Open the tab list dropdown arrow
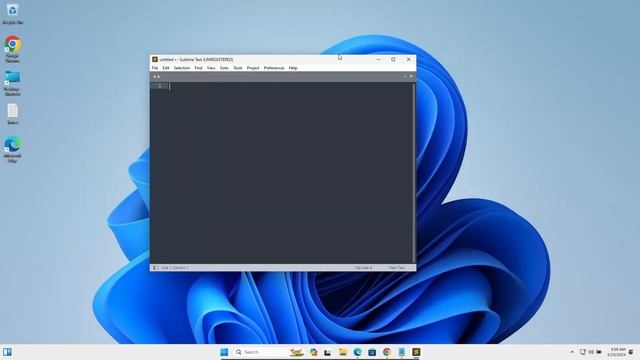This screenshot has width=640, height=360. (x=411, y=76)
